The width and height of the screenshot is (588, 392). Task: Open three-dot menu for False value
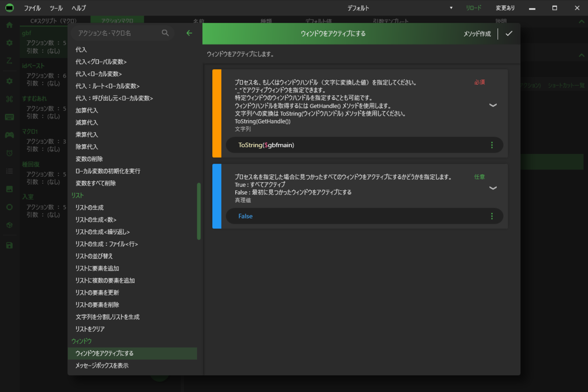tap(492, 216)
